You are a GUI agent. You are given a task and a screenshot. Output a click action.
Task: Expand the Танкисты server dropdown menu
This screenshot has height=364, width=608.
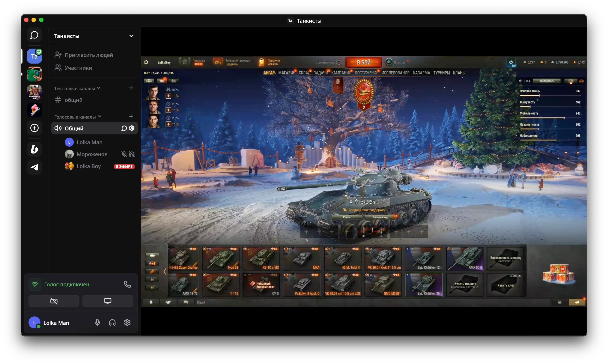point(131,36)
